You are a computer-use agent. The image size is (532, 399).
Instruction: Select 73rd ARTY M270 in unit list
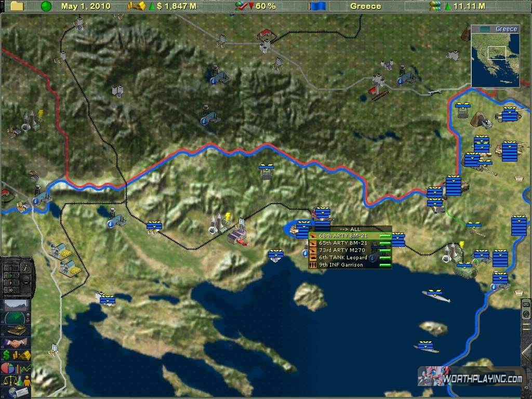343,250
